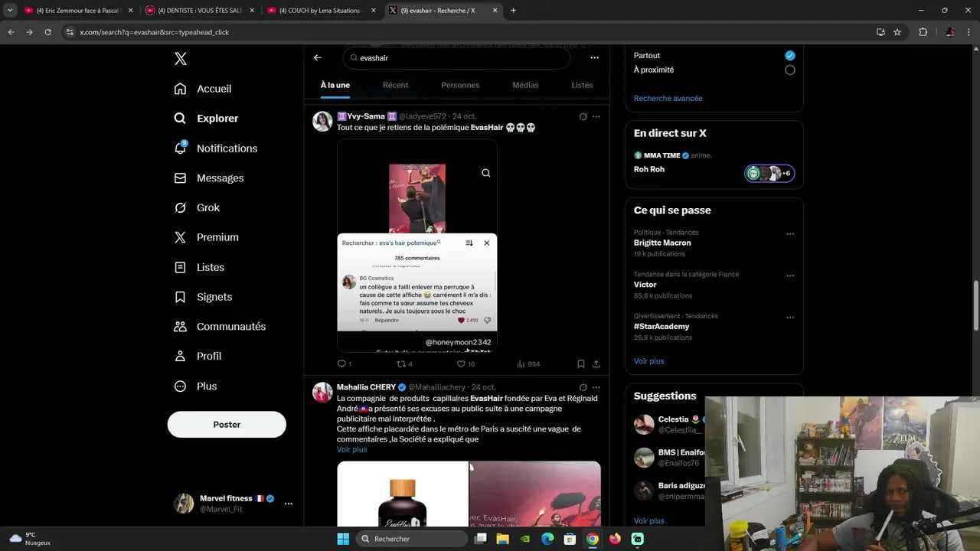Open Premium in the sidebar
This screenshot has width=980, height=551.
point(207,237)
